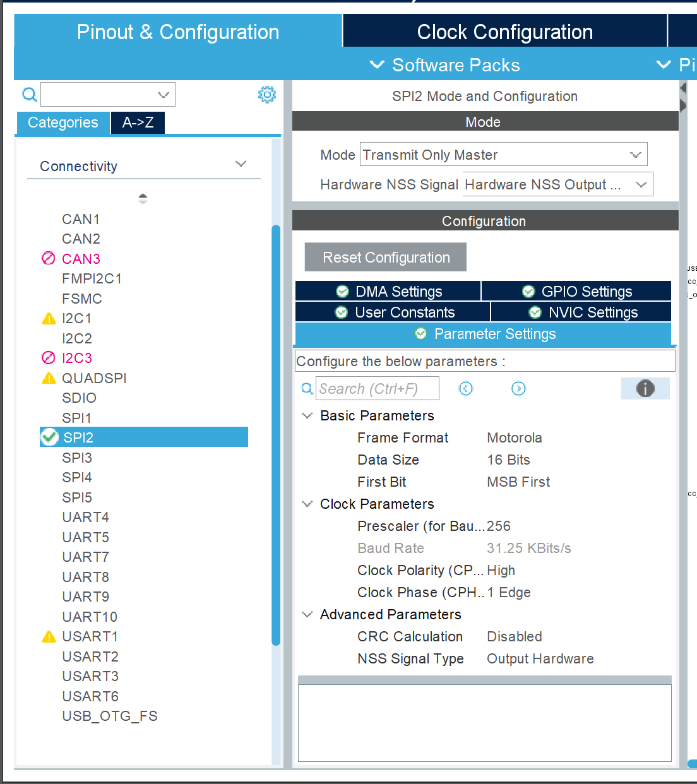The width and height of the screenshot is (697, 784).
Task: Collapse the Clock Parameters section
Action: 307,504
